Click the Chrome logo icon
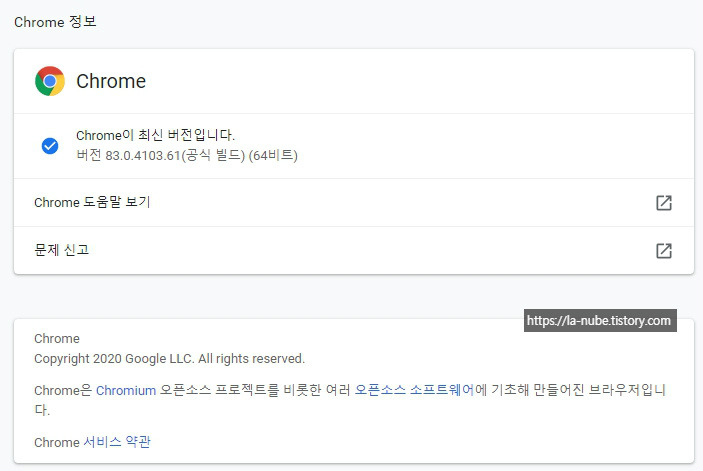Image resolution: width=703 pixels, height=471 pixels. tap(50, 81)
